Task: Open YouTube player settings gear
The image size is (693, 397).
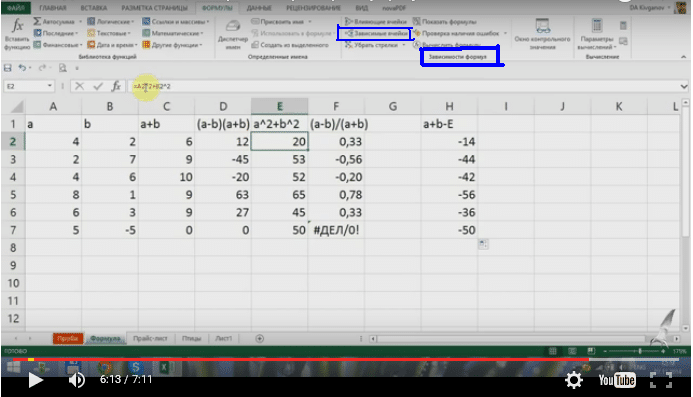Action: (574, 380)
